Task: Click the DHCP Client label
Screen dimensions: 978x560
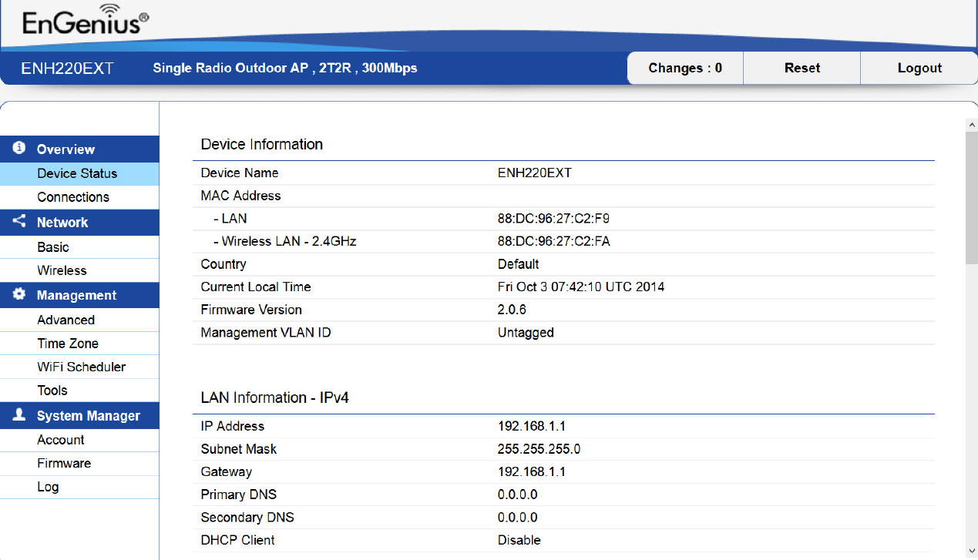Action: pyautogui.click(x=237, y=540)
